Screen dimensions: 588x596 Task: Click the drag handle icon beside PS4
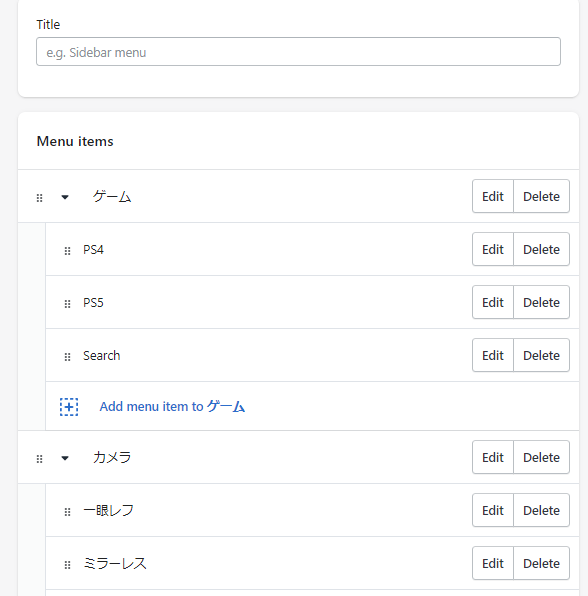tap(67, 251)
